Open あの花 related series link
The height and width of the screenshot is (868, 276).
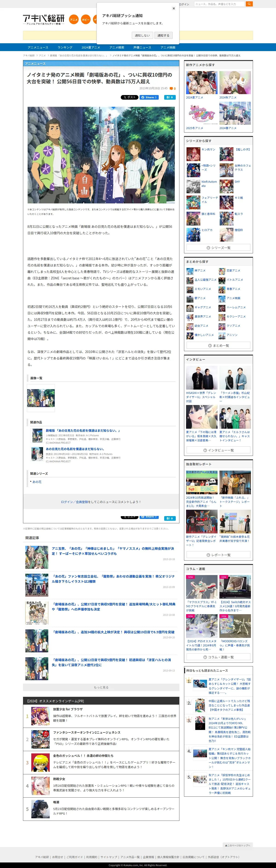(37, 482)
